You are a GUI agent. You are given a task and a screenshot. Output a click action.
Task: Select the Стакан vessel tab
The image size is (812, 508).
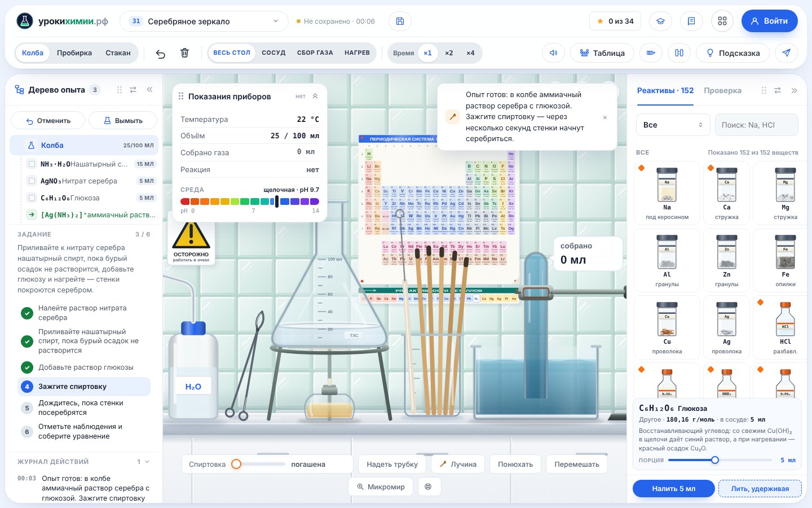(118, 53)
